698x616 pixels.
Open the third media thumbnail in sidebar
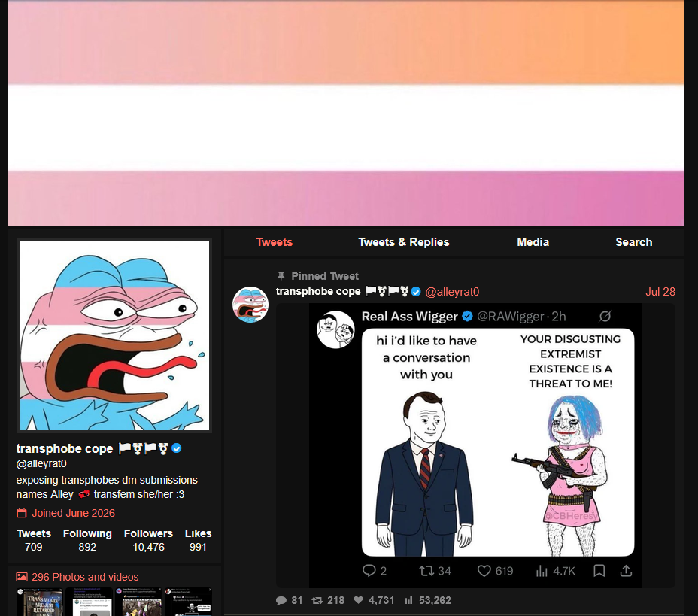click(x=139, y=602)
